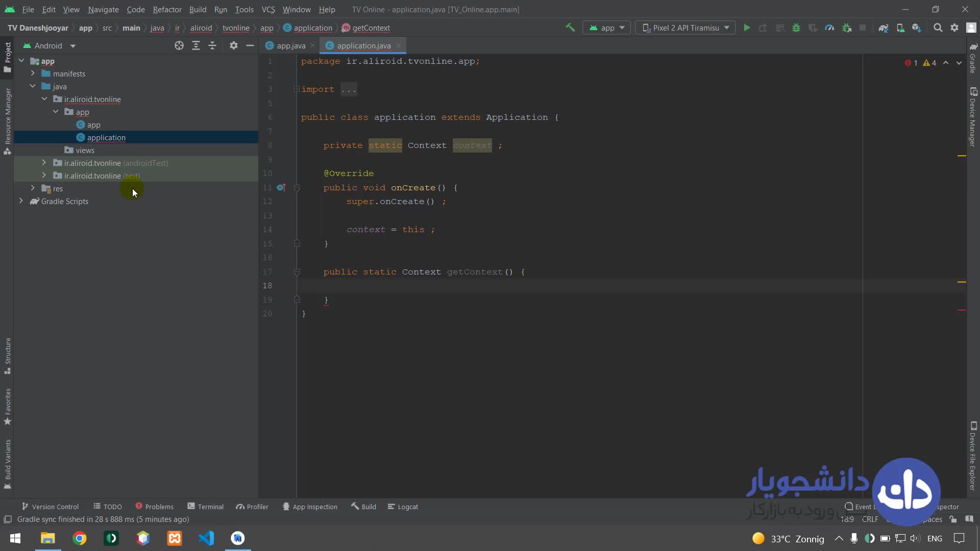The image size is (980, 551).
Task: Click the Debug app bug icon
Action: point(796,28)
